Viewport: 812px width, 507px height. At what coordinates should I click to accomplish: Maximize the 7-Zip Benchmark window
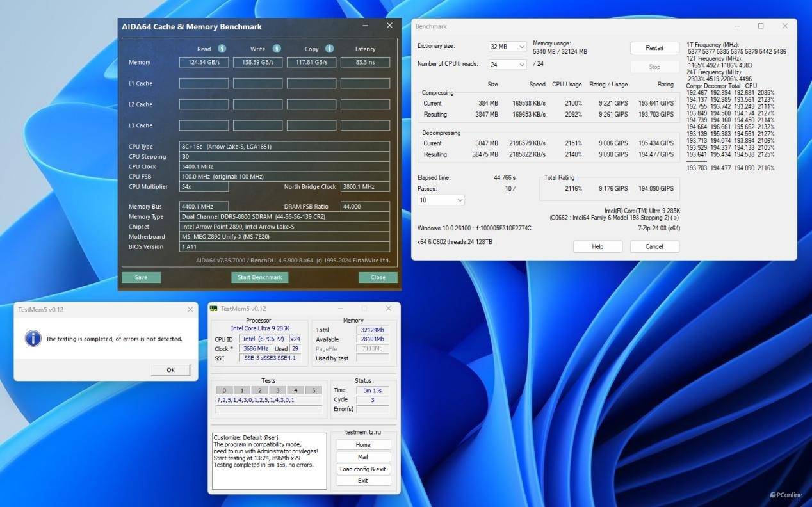761,26
